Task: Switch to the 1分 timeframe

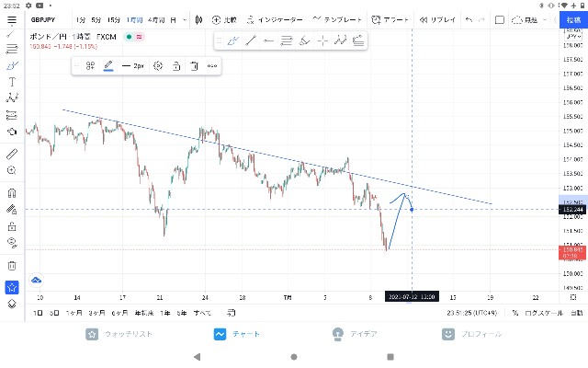Action: tap(80, 20)
